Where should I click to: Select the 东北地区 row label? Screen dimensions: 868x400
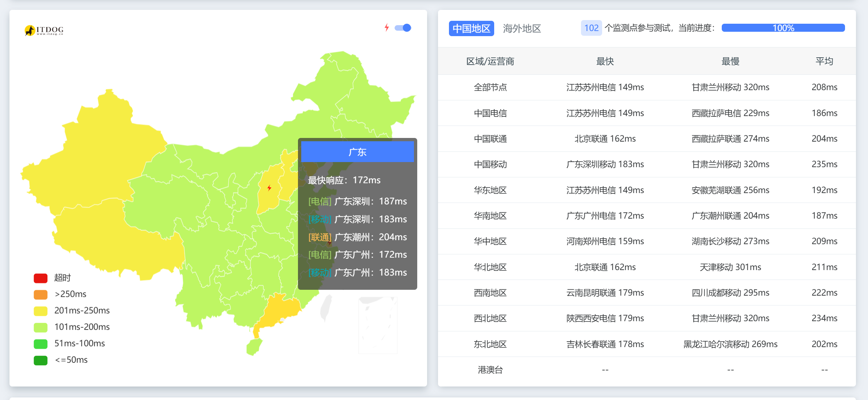pos(490,344)
